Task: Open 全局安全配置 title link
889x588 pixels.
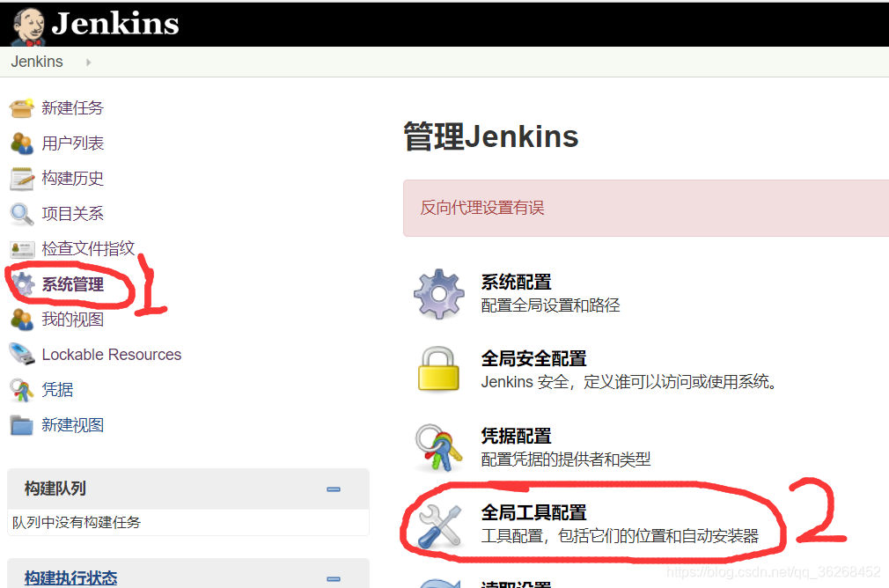Action: tap(533, 358)
